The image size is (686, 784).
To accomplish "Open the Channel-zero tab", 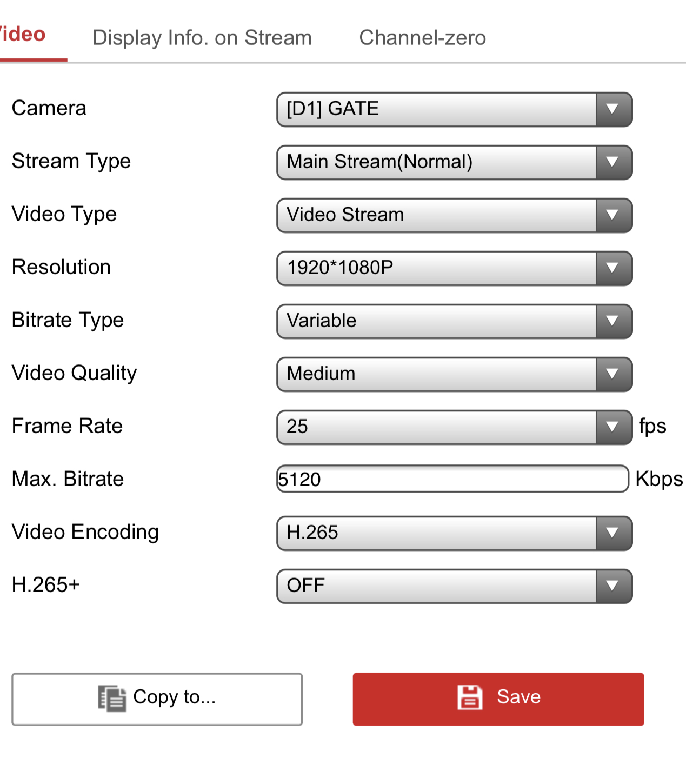I will pos(422,38).
